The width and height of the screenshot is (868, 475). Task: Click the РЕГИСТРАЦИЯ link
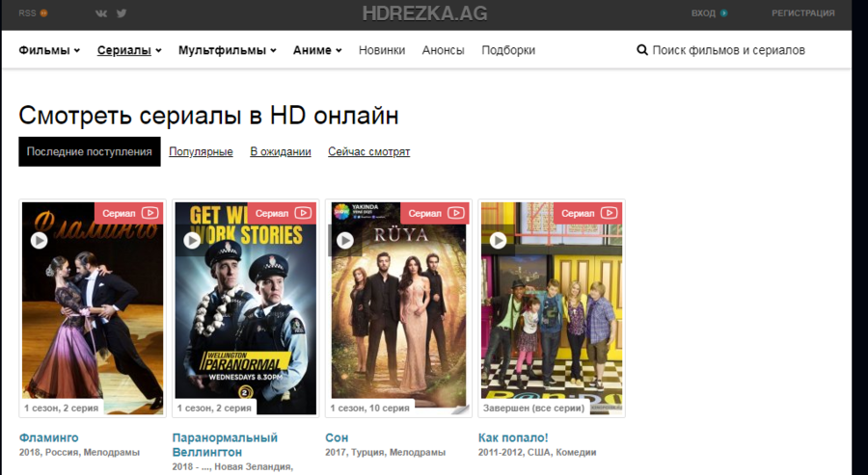(x=803, y=13)
